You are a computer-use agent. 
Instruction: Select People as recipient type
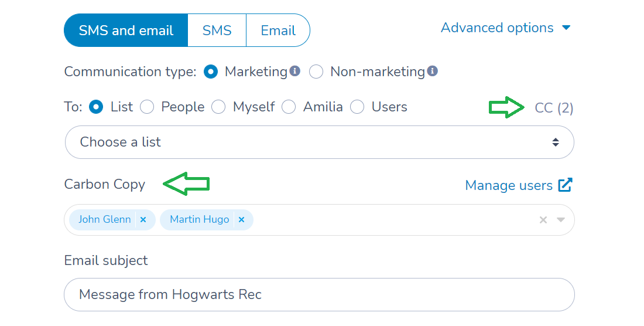pyautogui.click(x=147, y=107)
